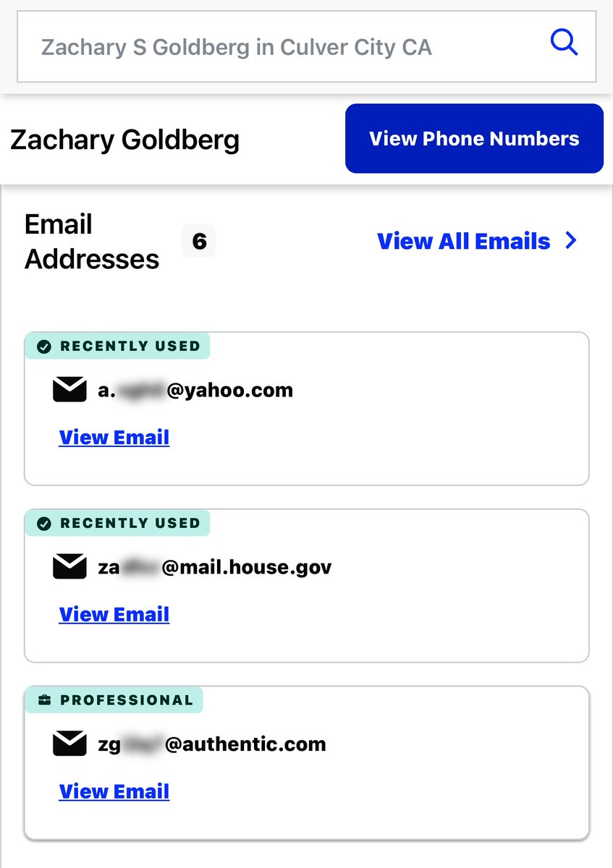The height and width of the screenshot is (868, 613).
Task: Open the View All Emails link
Action: pyautogui.click(x=464, y=241)
